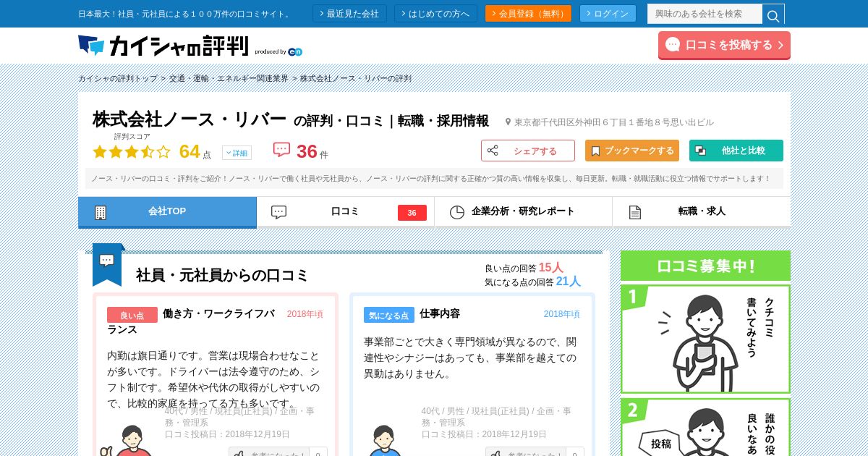Click 社員・元社員からの口コミ heading
868x456 pixels.
pos(222,275)
